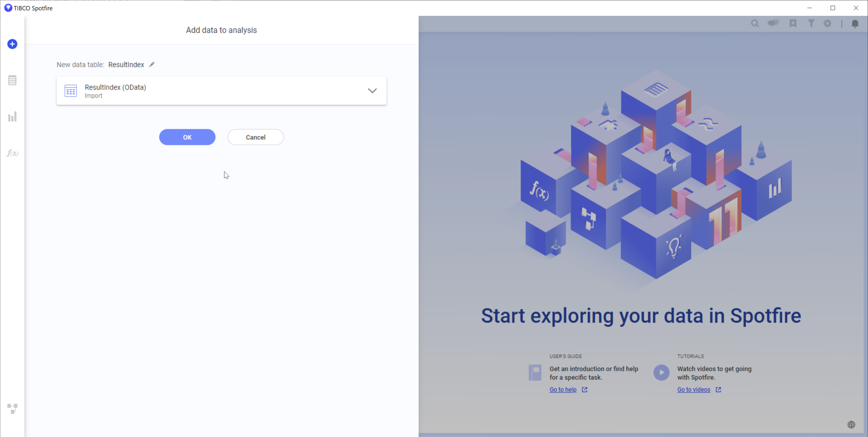Click the tutorials play video icon
868x437 pixels.
click(x=661, y=373)
